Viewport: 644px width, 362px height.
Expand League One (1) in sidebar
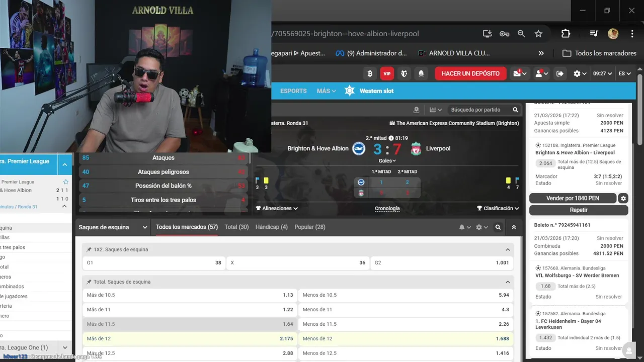(x=64, y=347)
